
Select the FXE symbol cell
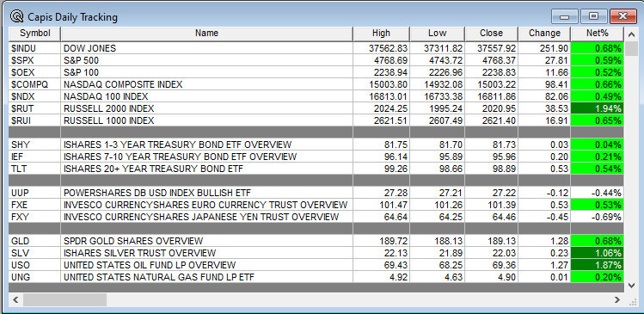[35, 205]
